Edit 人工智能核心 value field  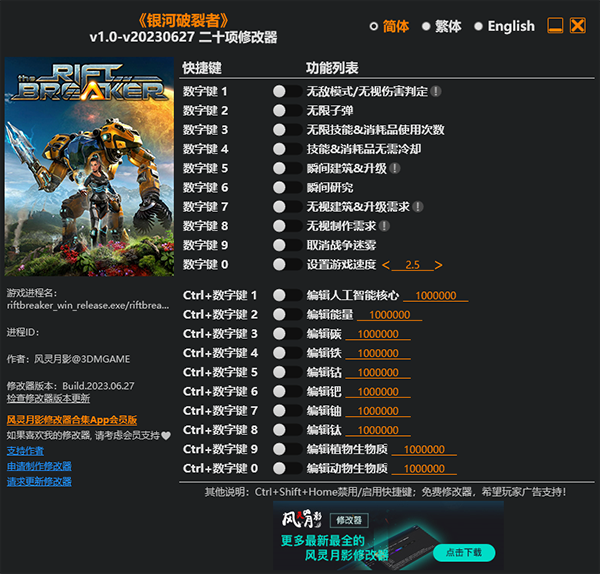click(x=435, y=295)
